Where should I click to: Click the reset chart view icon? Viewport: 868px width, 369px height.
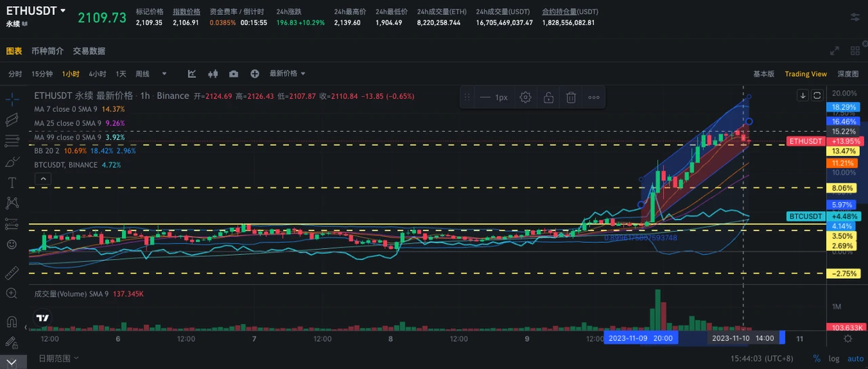(x=817, y=95)
